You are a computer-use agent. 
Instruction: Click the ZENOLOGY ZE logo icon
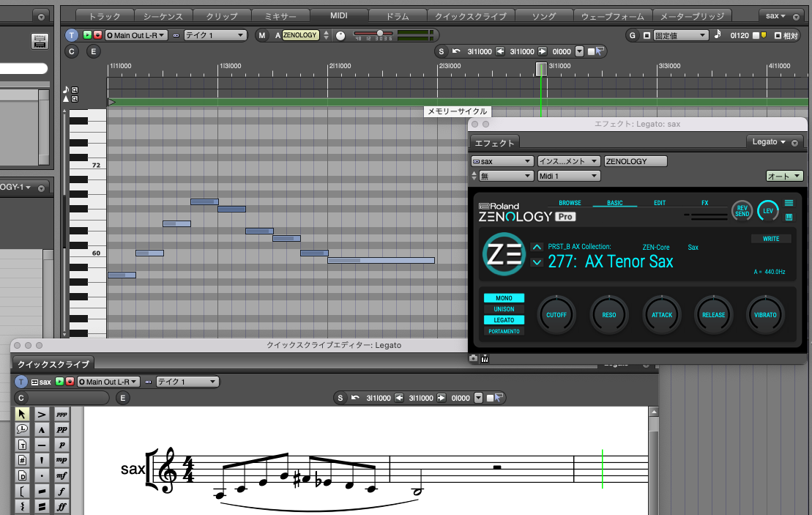coord(504,254)
